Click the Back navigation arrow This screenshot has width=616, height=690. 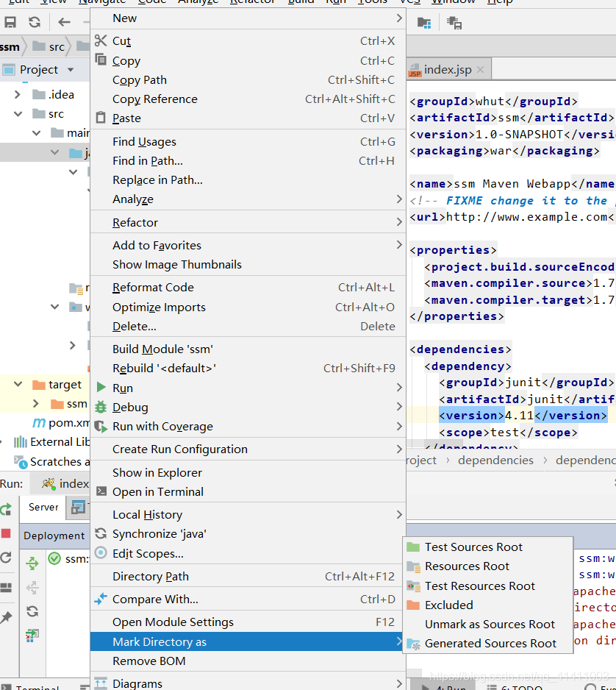(x=64, y=22)
